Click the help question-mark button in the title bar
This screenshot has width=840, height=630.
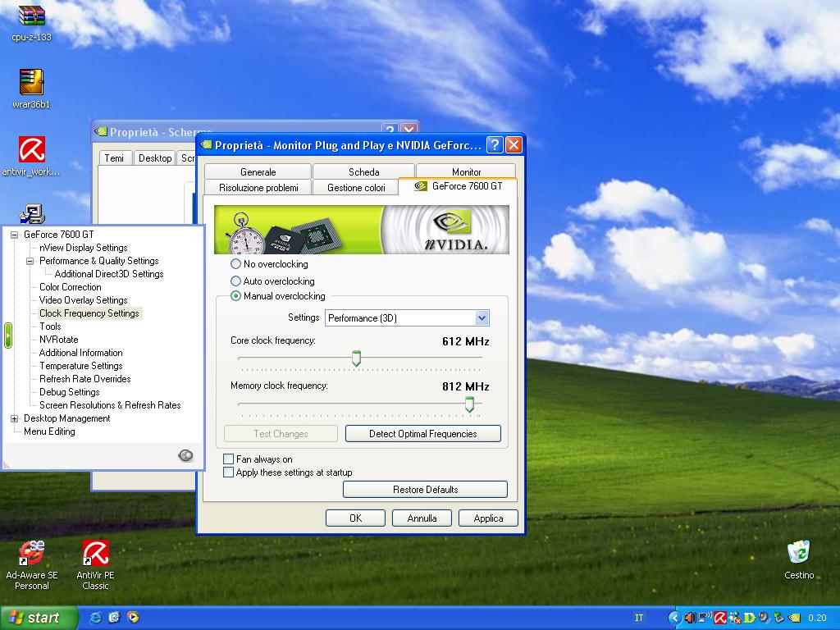(x=495, y=144)
